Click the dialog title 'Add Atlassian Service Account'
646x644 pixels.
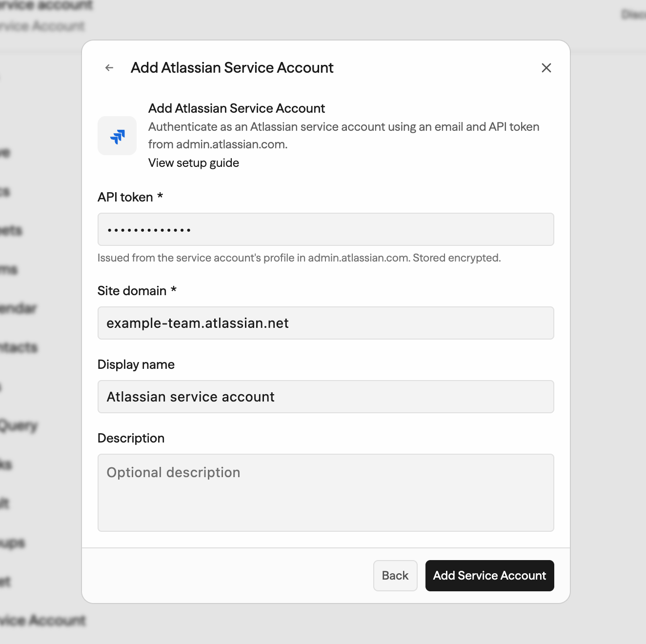point(232,68)
